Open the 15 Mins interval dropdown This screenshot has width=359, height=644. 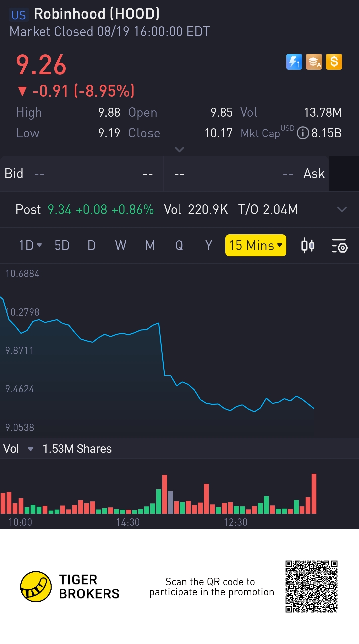255,245
